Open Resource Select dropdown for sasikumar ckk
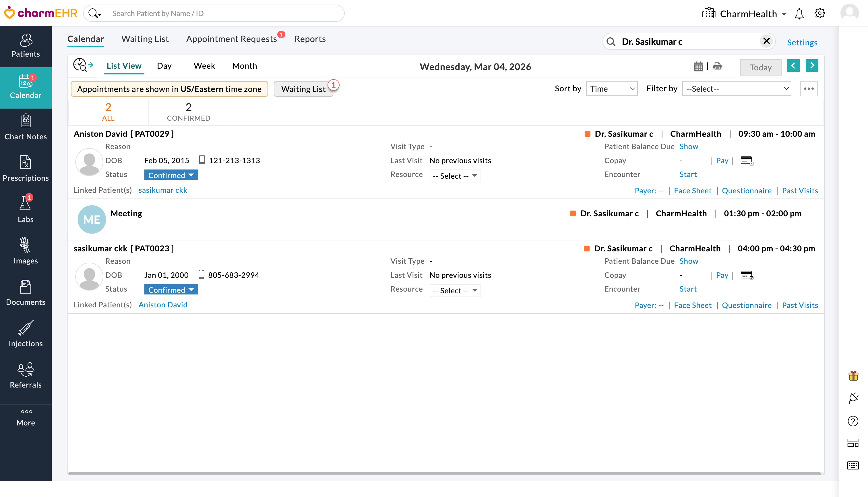This screenshot has height=497, width=868. (455, 290)
